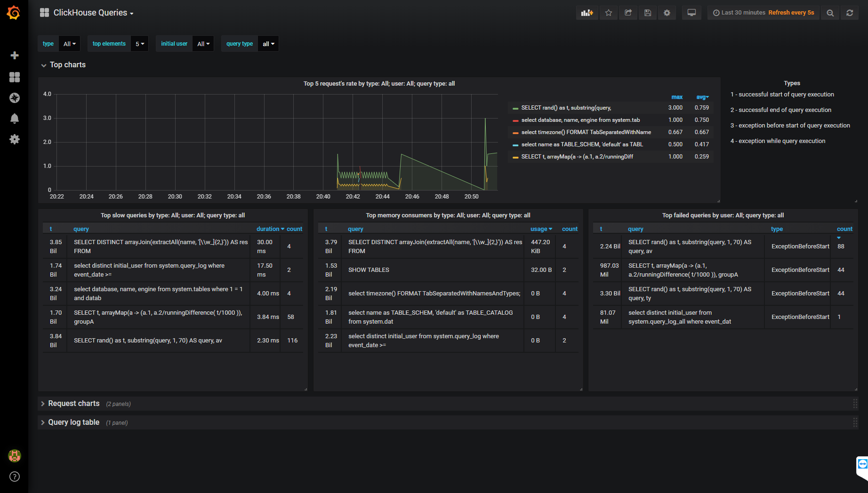868x493 pixels.
Task: Click the resize handle of slow queries panel
Action: coord(305,389)
